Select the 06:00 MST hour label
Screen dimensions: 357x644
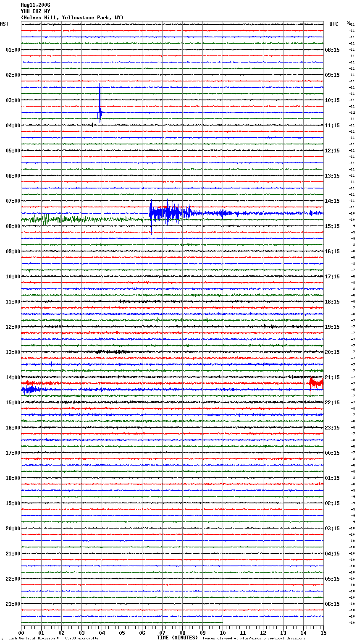pyautogui.click(x=13, y=176)
